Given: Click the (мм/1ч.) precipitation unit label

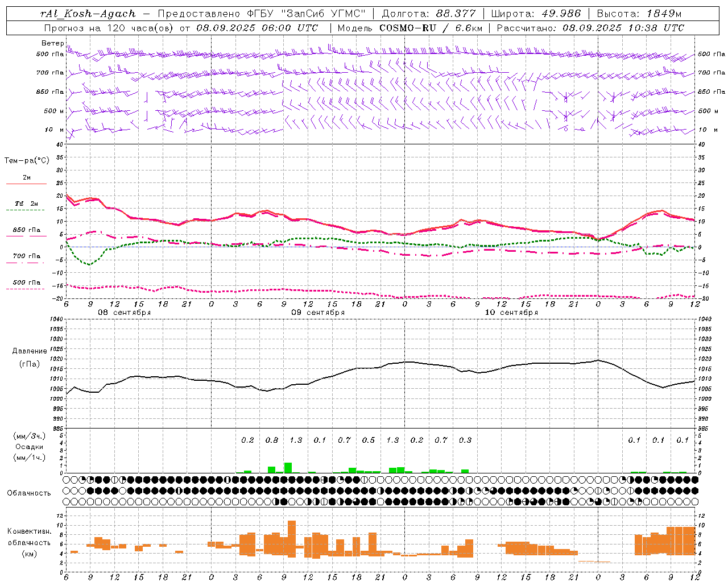Looking at the screenshot, I should click(30, 458).
